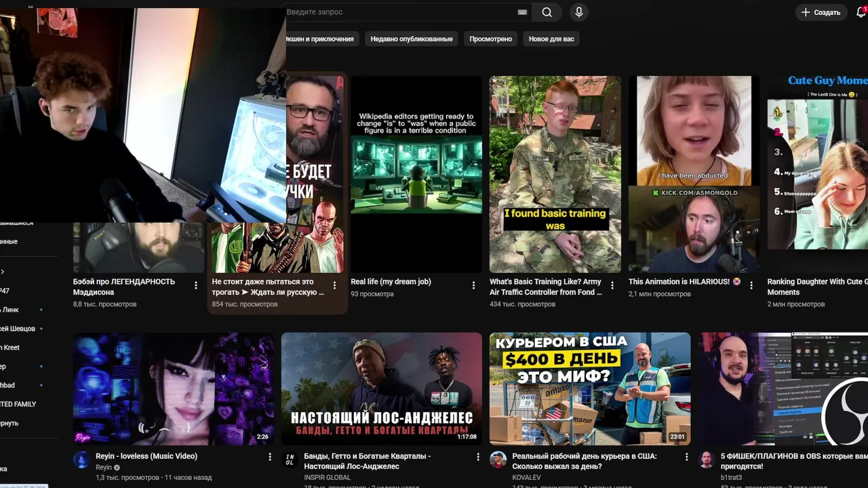Image resolution: width=868 pixels, height=488 pixels.
Task: Open the Real life (my dream job) short thumbnail
Action: click(416, 174)
